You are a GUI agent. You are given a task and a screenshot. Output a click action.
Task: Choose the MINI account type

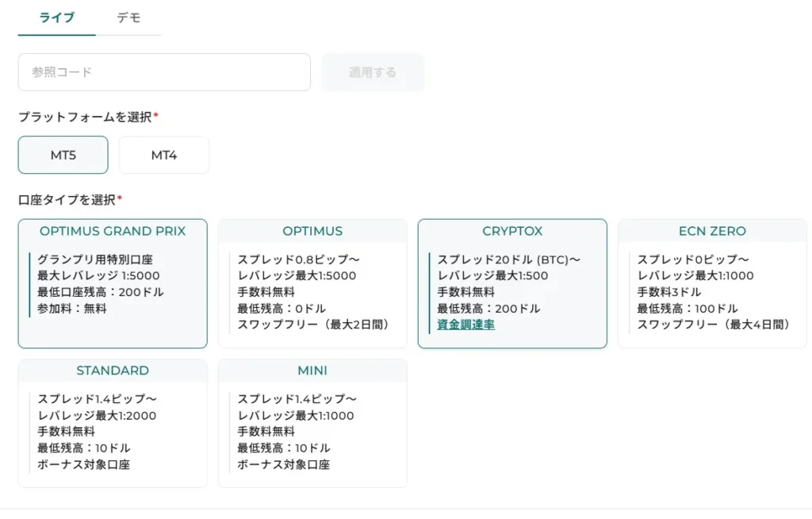pos(312,421)
